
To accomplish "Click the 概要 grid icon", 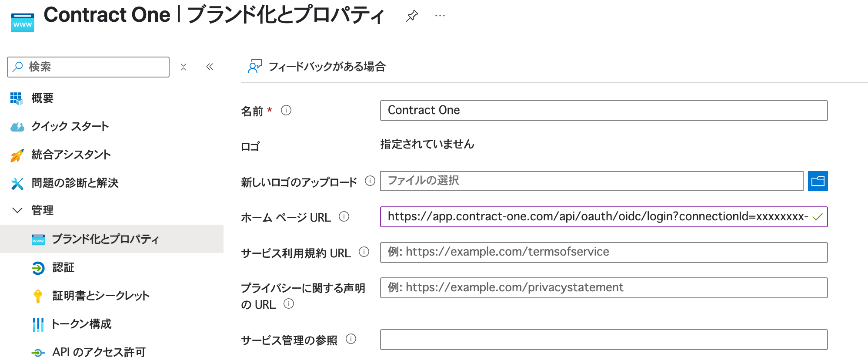I will pos(17,98).
